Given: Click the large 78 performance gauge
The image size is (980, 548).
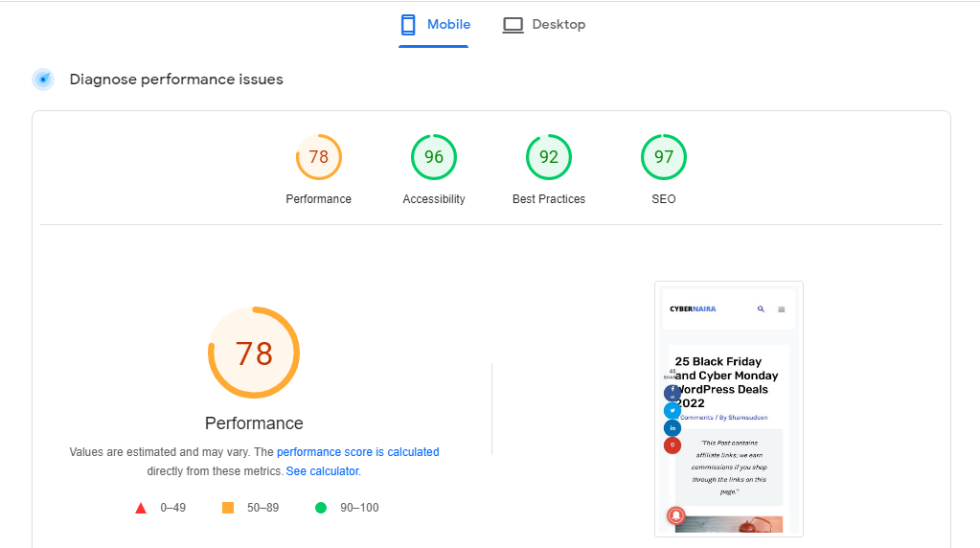Looking at the screenshot, I should (254, 353).
